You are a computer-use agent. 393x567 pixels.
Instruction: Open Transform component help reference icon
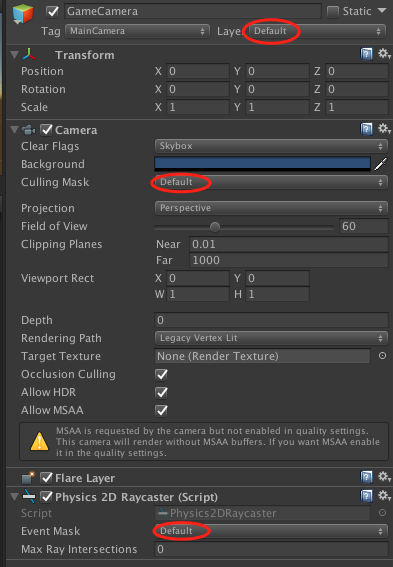point(366,55)
